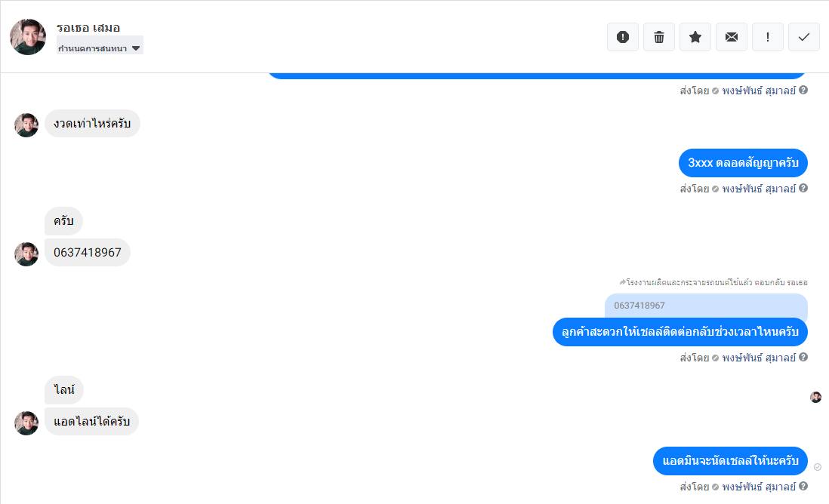Screen dimensions: 829x504
Task: Click help icon under 3xxx ตลอดสัญญาครับ message
Action: point(803,188)
